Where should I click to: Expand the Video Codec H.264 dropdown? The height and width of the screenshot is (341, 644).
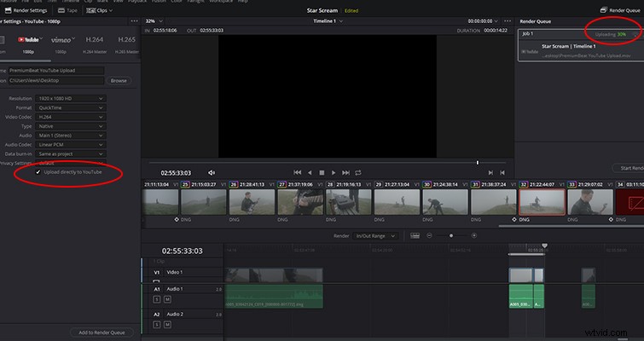pos(71,117)
